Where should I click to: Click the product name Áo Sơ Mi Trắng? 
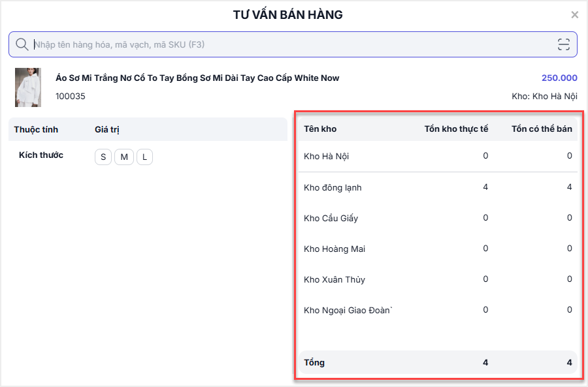pos(197,78)
